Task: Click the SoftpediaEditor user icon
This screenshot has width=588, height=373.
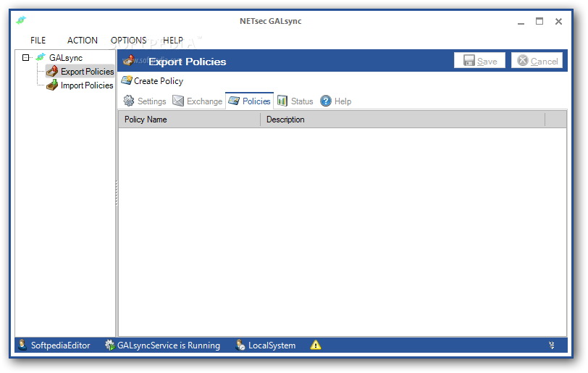Action: (x=22, y=345)
